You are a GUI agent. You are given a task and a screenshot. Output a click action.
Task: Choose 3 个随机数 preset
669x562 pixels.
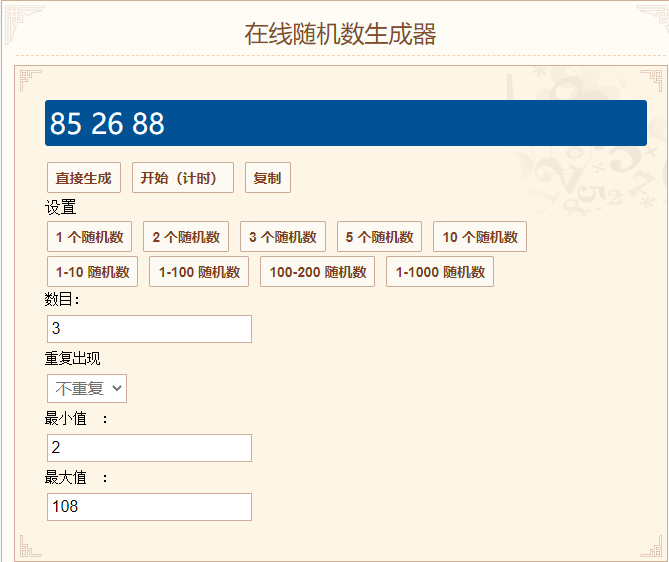282,236
